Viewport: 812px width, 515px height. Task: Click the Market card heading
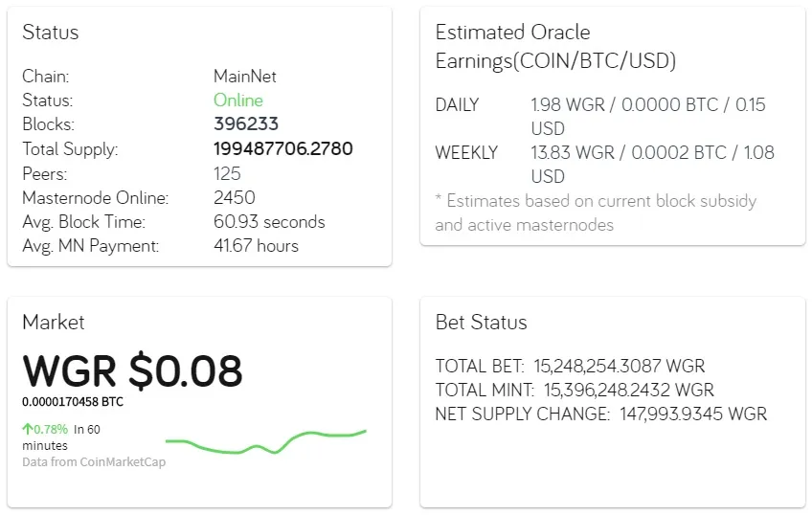54,323
